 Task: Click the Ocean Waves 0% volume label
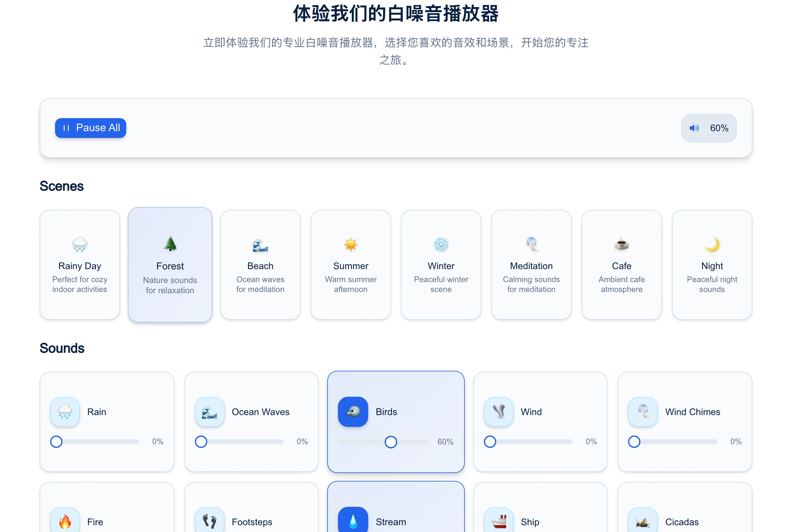[302, 441]
